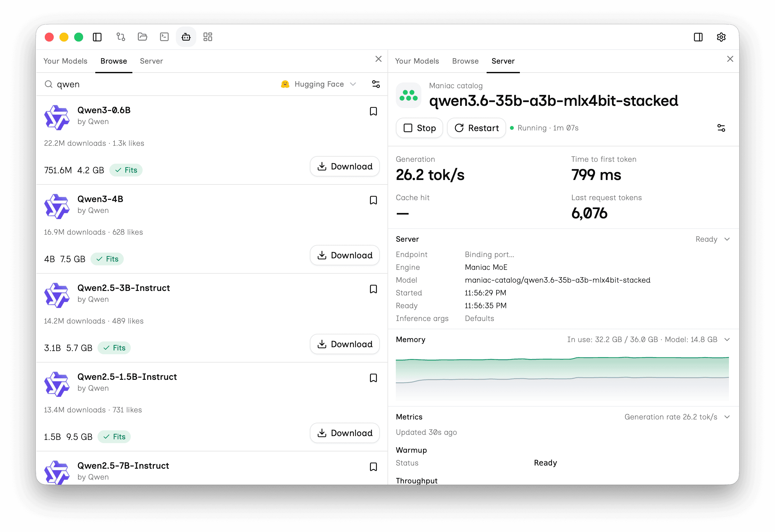
Task: Switch to Your Models tab in right pane
Action: (x=417, y=61)
